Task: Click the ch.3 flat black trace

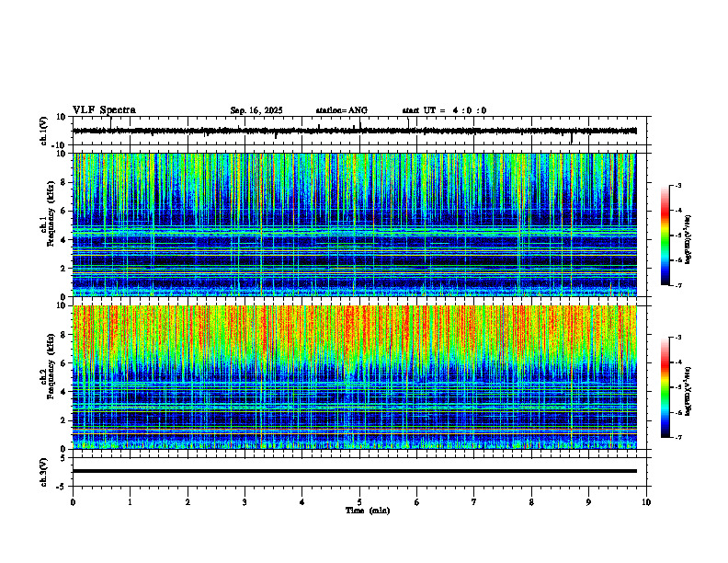Action: coord(355,471)
